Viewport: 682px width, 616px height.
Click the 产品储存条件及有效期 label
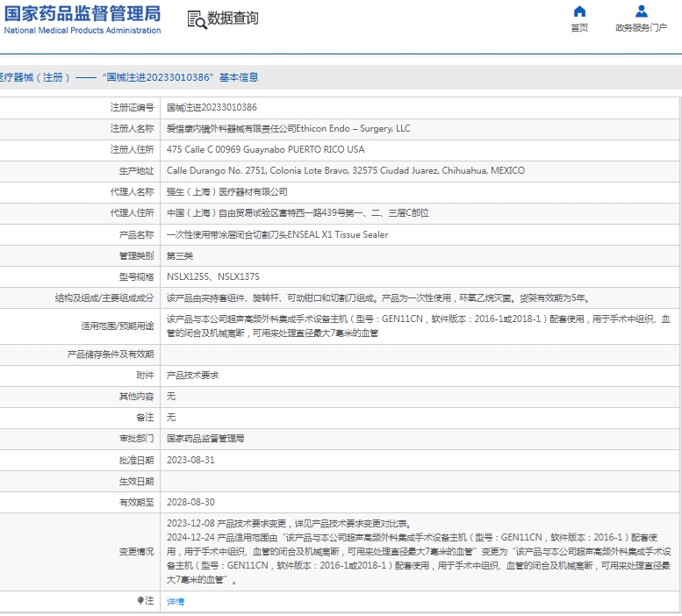coord(111,355)
